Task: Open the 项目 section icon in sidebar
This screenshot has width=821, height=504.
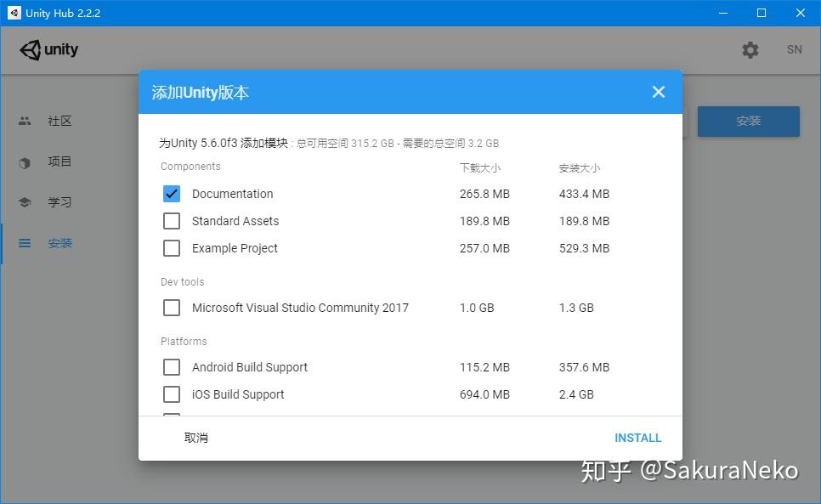Action: [x=24, y=161]
